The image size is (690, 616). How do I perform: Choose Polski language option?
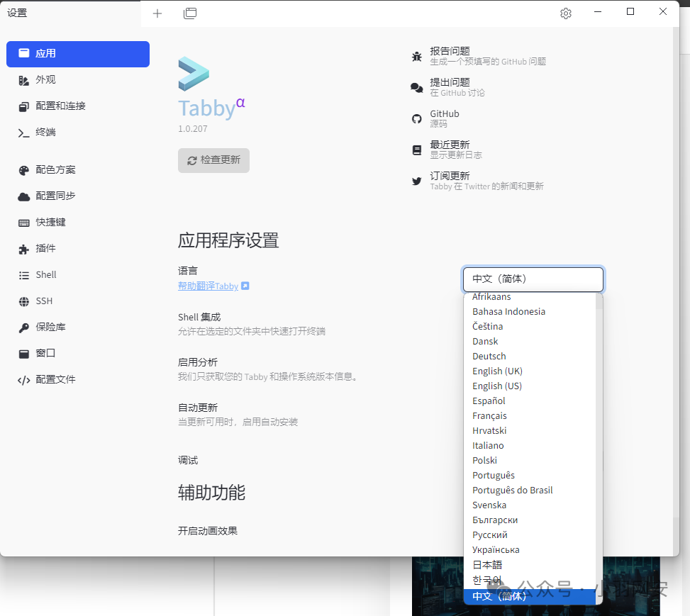tap(530, 461)
